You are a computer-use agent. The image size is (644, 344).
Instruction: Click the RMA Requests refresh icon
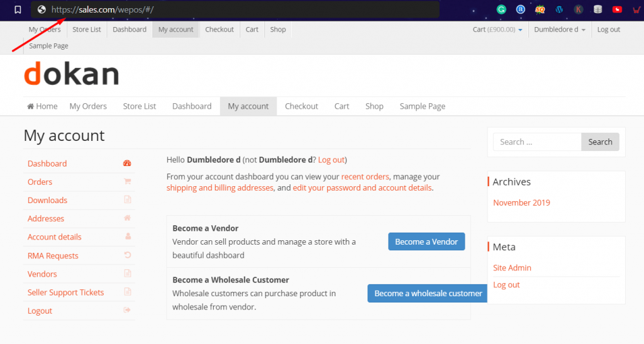127,255
